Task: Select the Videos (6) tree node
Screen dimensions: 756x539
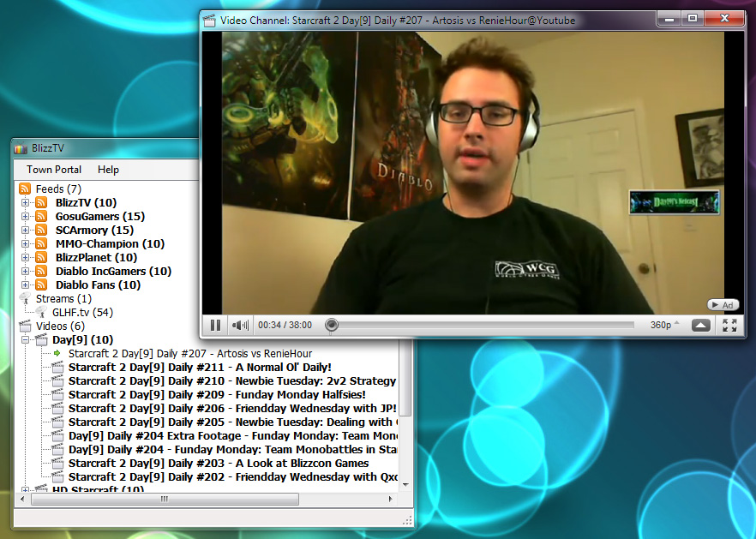Action: [60, 326]
